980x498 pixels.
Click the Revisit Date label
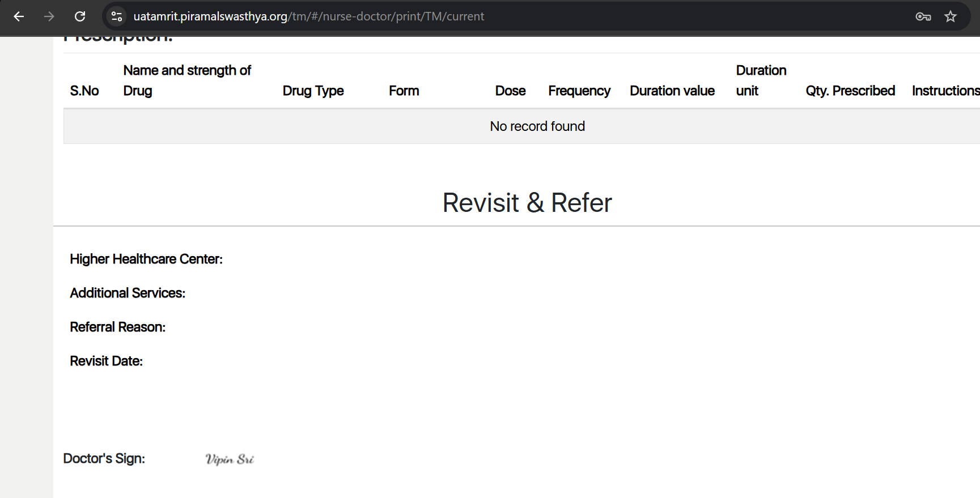(106, 361)
